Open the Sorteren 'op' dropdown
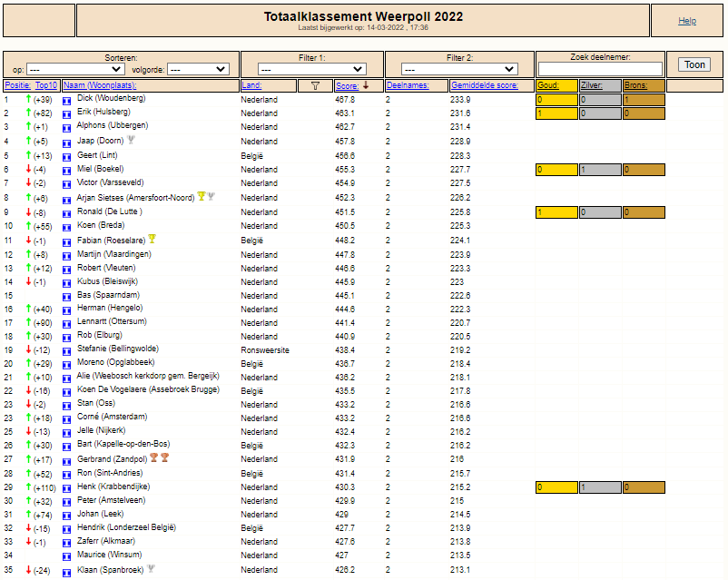This screenshot has height=580, width=728. coord(75,70)
